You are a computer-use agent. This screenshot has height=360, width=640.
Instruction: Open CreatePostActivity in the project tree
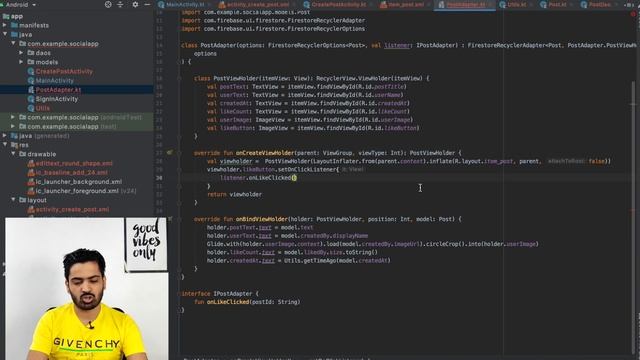[64, 71]
